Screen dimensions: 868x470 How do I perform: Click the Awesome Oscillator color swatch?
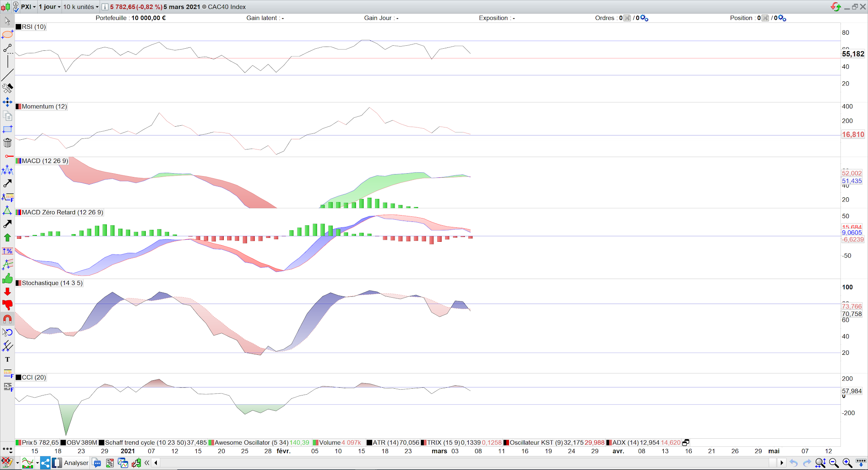(x=211, y=442)
